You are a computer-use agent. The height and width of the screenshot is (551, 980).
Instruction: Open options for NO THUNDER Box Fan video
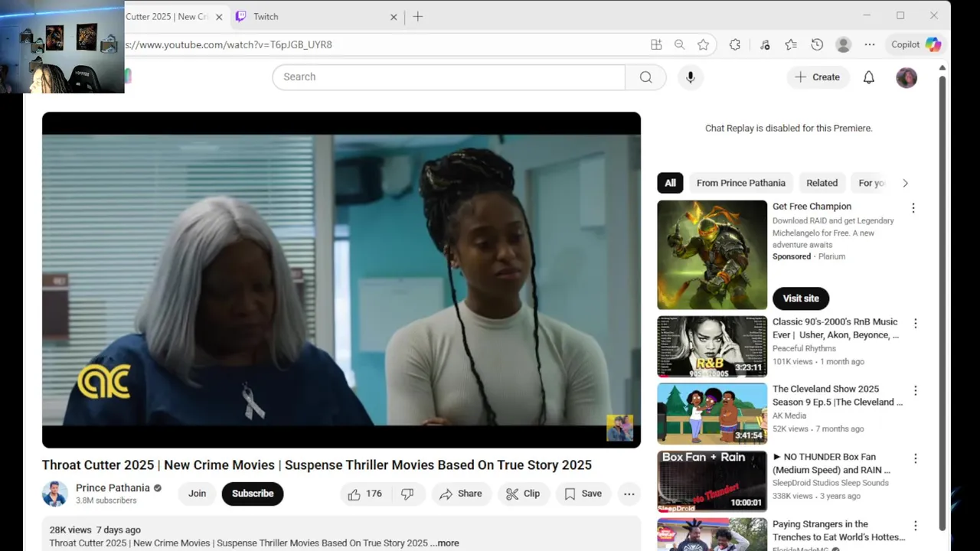pyautogui.click(x=915, y=458)
